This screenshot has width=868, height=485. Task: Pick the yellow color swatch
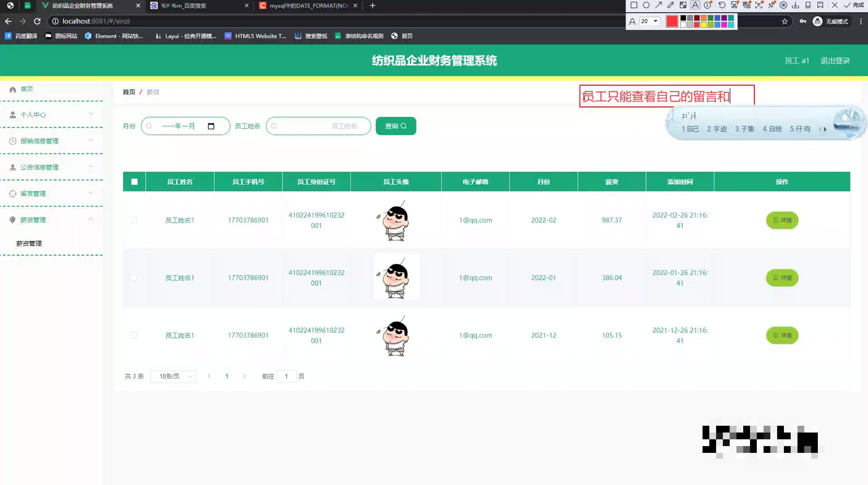[x=704, y=24]
